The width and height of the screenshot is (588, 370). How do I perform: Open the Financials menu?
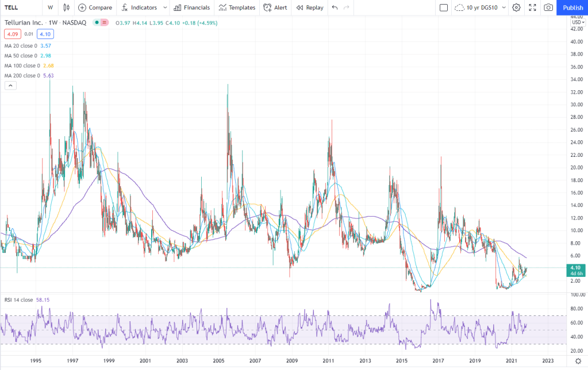[191, 7]
